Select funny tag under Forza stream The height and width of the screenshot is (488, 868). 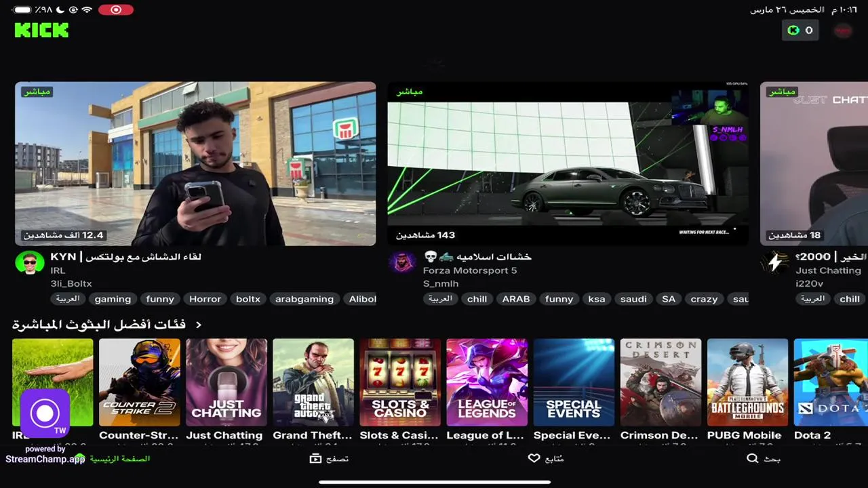point(559,299)
